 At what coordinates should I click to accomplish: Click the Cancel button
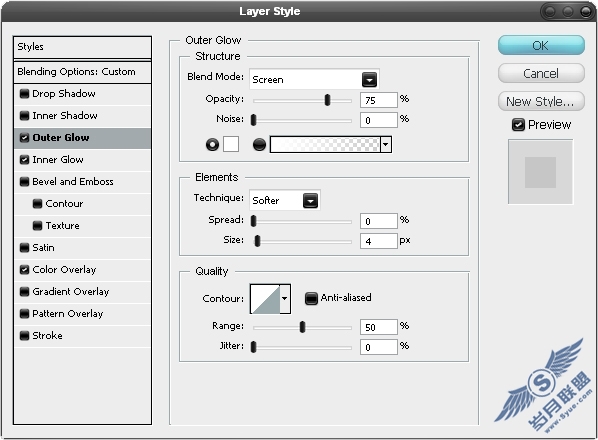click(541, 73)
